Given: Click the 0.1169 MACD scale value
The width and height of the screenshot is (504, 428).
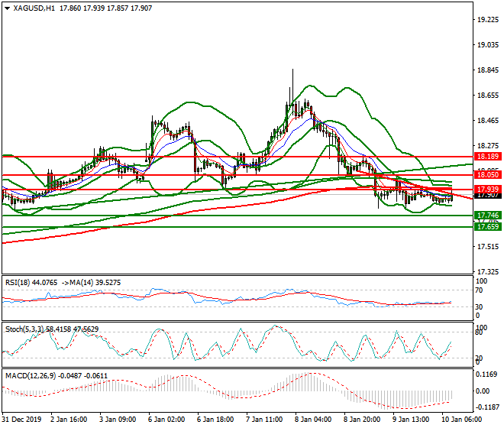Looking at the screenshot, I should tap(487, 374).
